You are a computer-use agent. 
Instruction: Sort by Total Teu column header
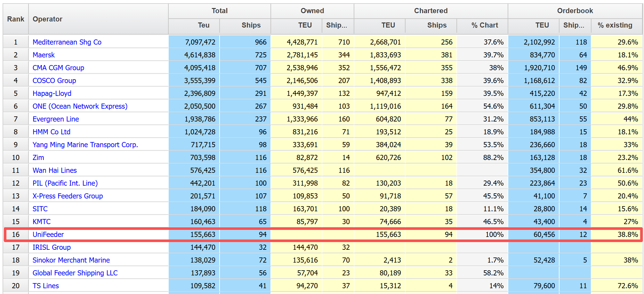203,25
